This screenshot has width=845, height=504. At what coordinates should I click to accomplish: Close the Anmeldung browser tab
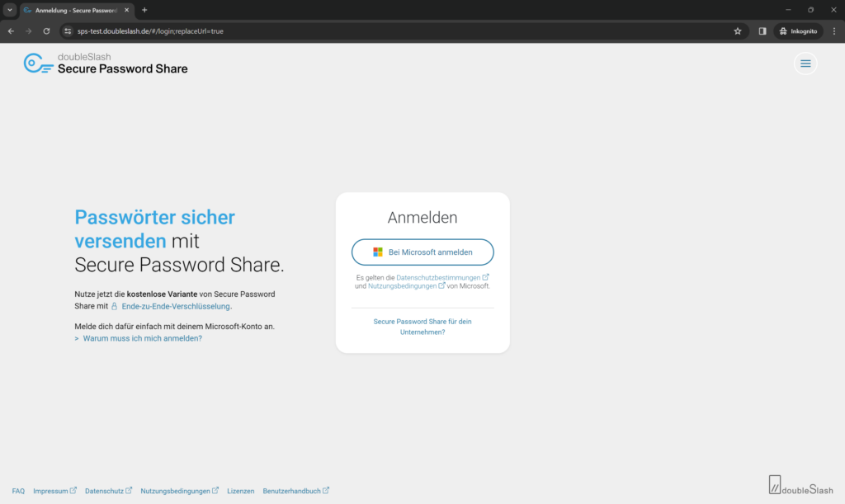coord(126,10)
